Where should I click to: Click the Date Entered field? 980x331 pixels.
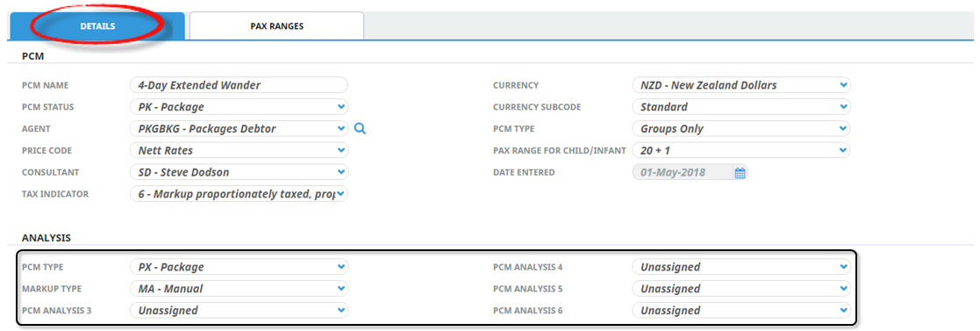(x=682, y=172)
